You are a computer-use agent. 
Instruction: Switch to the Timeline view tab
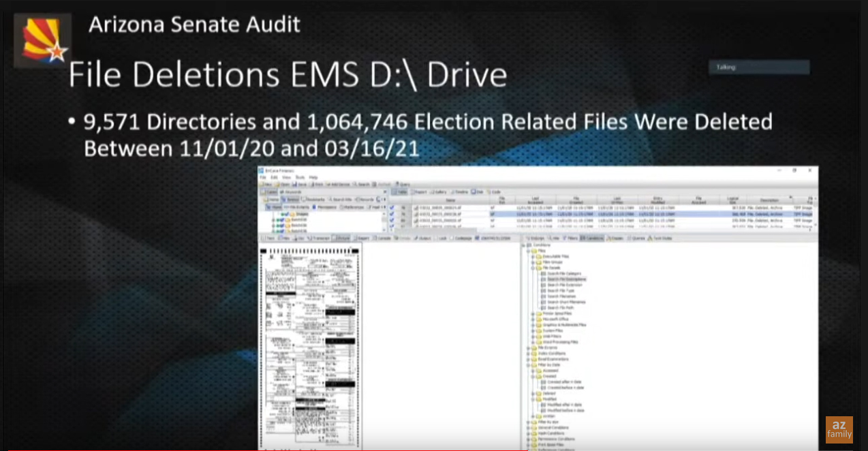[460, 192]
